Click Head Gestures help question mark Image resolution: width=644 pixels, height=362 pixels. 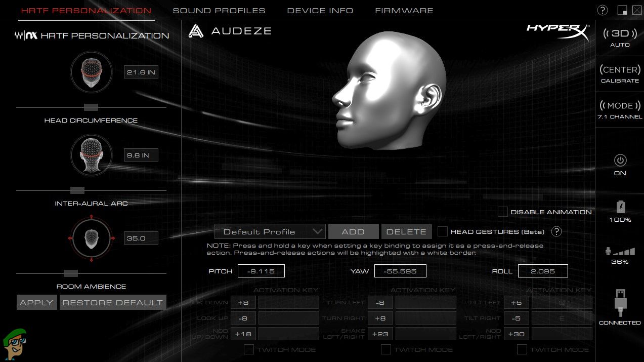[556, 231]
